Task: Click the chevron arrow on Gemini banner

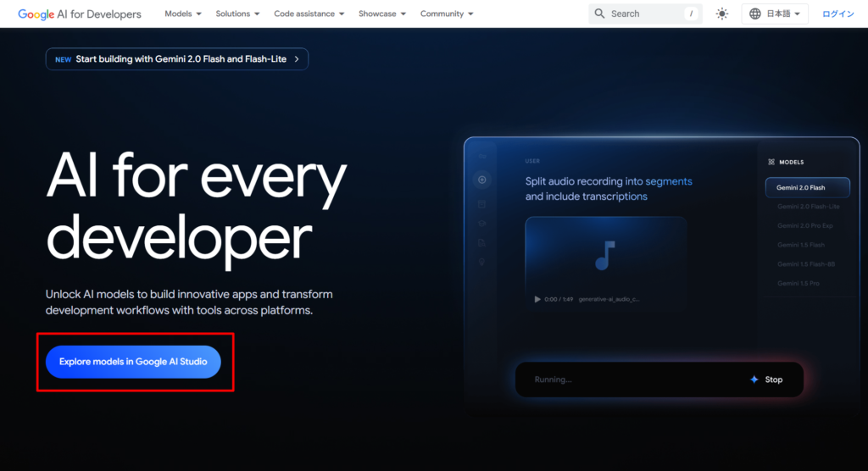Action: pos(296,59)
